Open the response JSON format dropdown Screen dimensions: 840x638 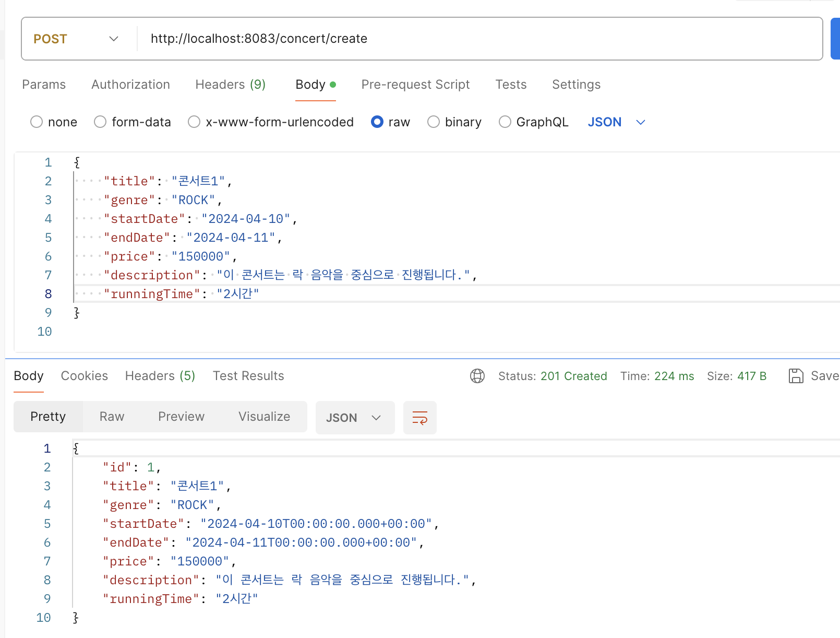[355, 418]
